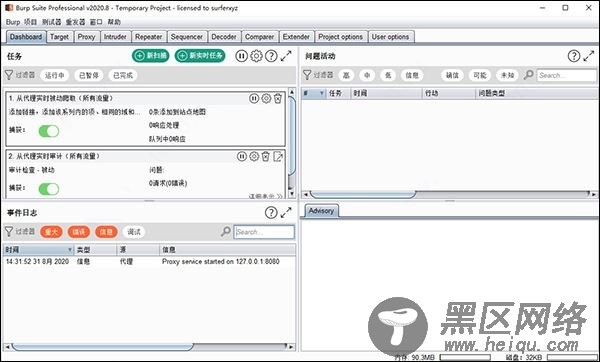This screenshot has height=362, width=600.
Task: Open help icon in 事件日志 panel
Action: coord(271,212)
